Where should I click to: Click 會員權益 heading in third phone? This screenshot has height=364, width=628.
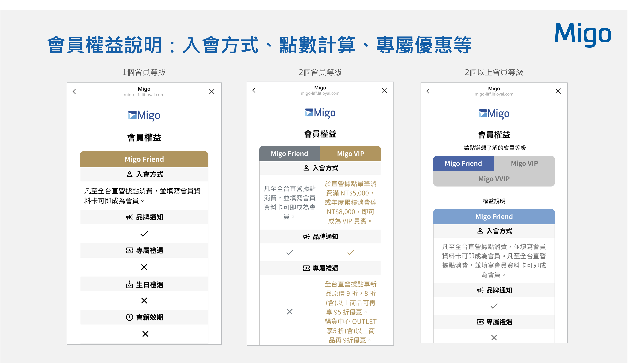(494, 135)
